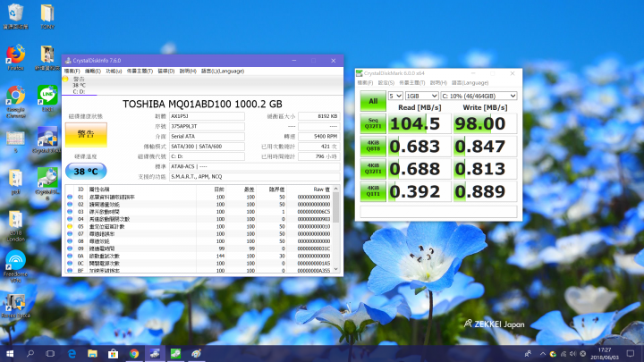This screenshot has height=362, width=644.
Task: Click the Serial ATA interface field
Action: click(x=207, y=136)
